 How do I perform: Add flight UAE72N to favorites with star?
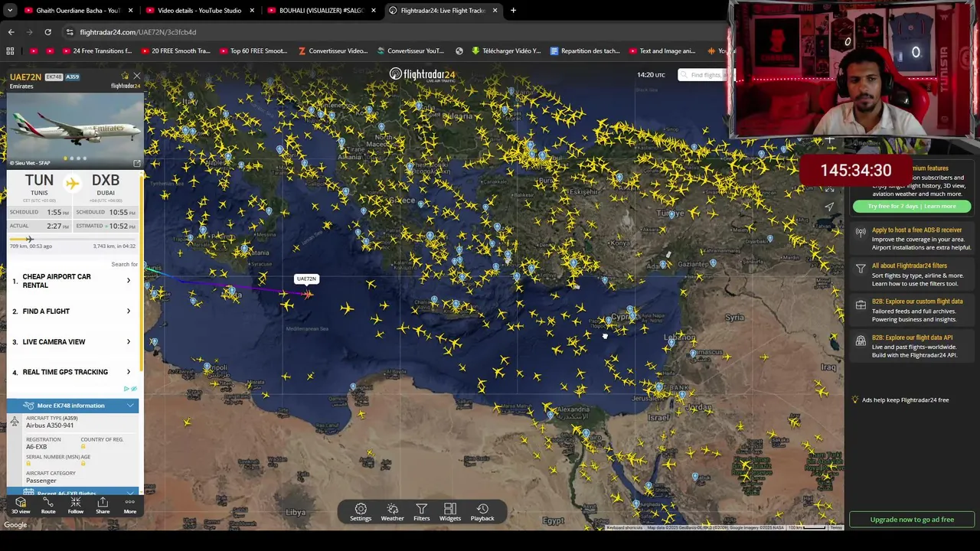click(x=125, y=76)
